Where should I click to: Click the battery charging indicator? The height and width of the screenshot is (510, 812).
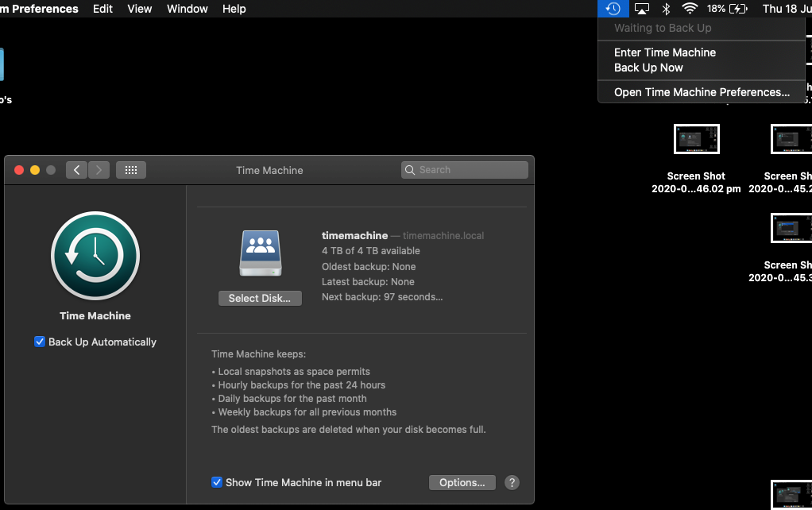tap(738, 9)
